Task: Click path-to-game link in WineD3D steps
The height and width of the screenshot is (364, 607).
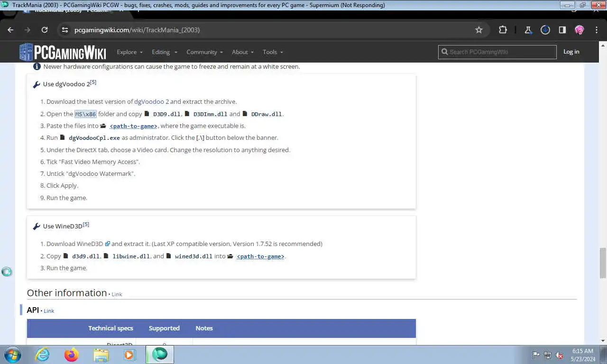Action: click(260, 256)
